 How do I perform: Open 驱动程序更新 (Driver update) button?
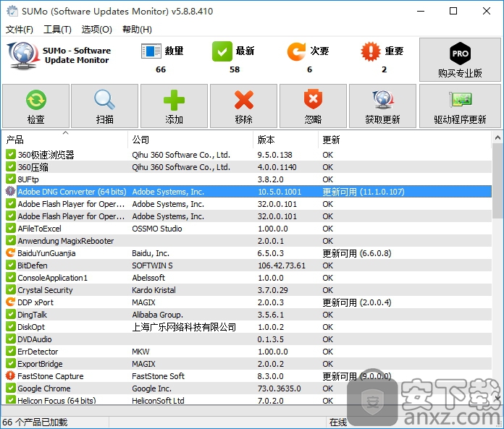click(x=460, y=106)
